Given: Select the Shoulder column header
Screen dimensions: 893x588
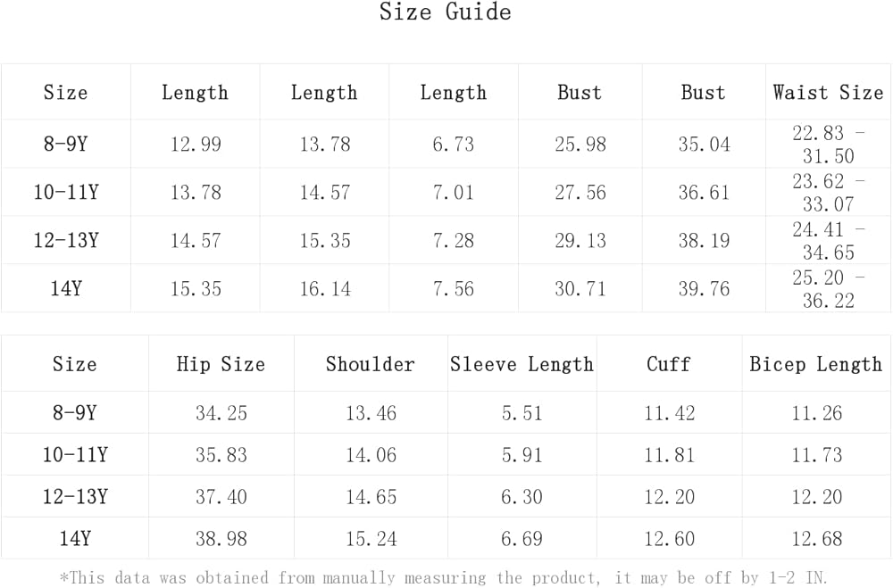Looking at the screenshot, I should 371,364.
